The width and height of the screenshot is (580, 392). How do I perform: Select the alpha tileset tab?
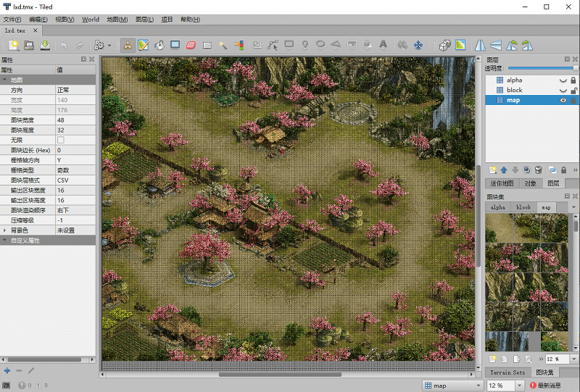498,207
